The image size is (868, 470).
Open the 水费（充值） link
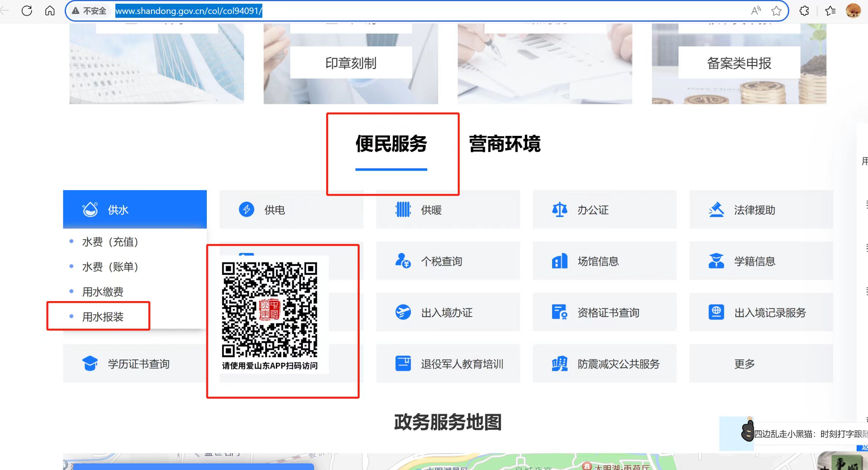point(110,242)
